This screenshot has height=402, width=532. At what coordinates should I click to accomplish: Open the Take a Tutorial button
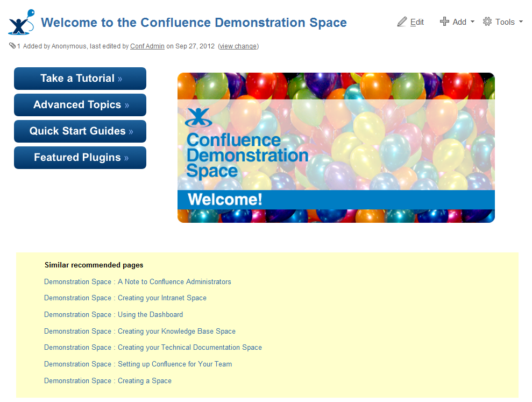coord(80,79)
